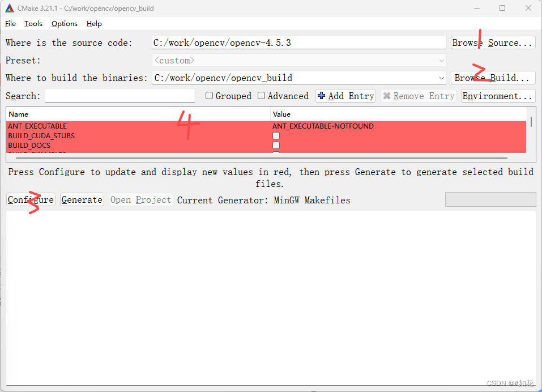Image resolution: width=542 pixels, height=392 pixels.
Task: Click Browse Source to pick source folder
Action: (x=492, y=42)
